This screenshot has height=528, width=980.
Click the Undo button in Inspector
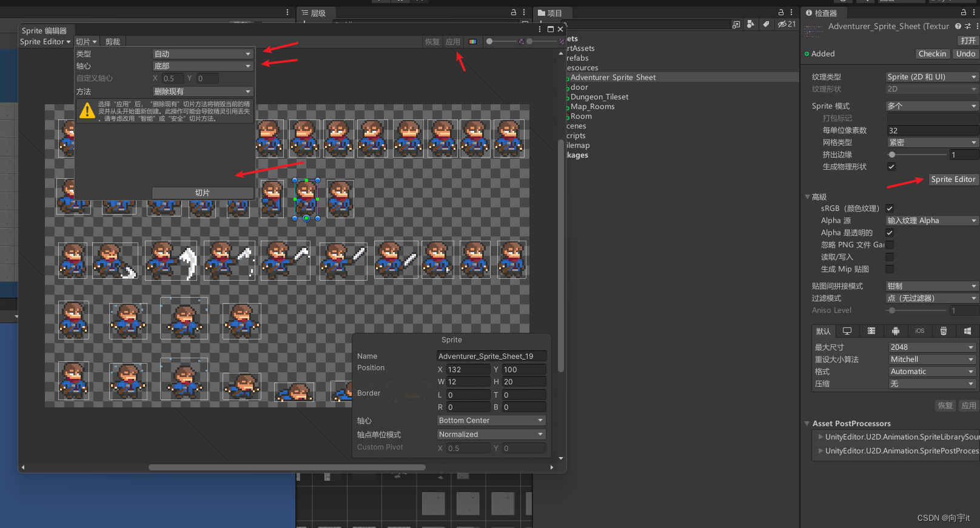[x=965, y=54]
